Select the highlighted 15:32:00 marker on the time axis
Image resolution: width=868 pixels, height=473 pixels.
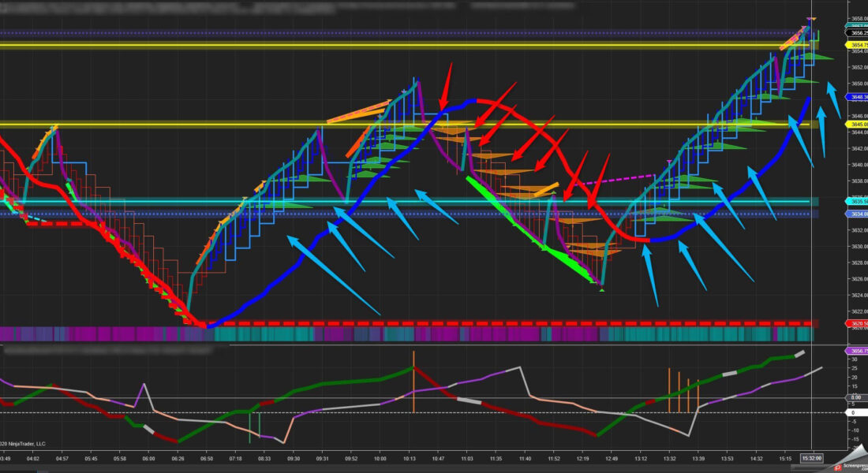(814, 457)
